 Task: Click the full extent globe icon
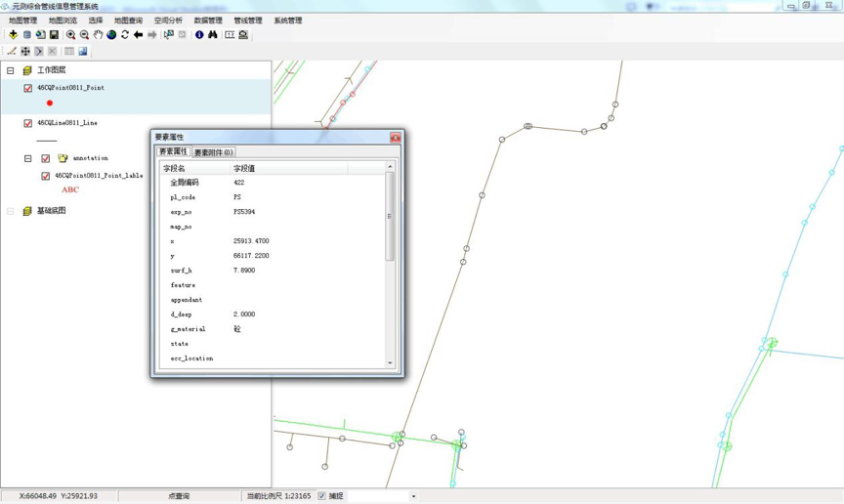[x=111, y=35]
